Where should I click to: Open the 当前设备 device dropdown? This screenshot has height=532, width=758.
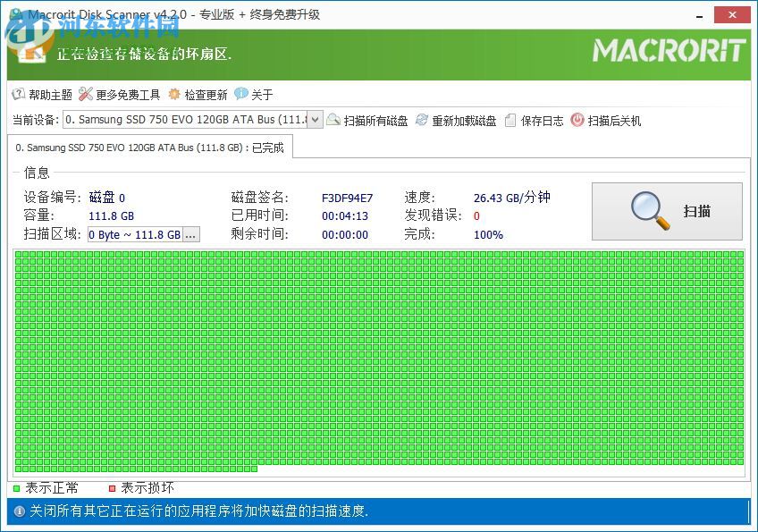click(x=179, y=120)
